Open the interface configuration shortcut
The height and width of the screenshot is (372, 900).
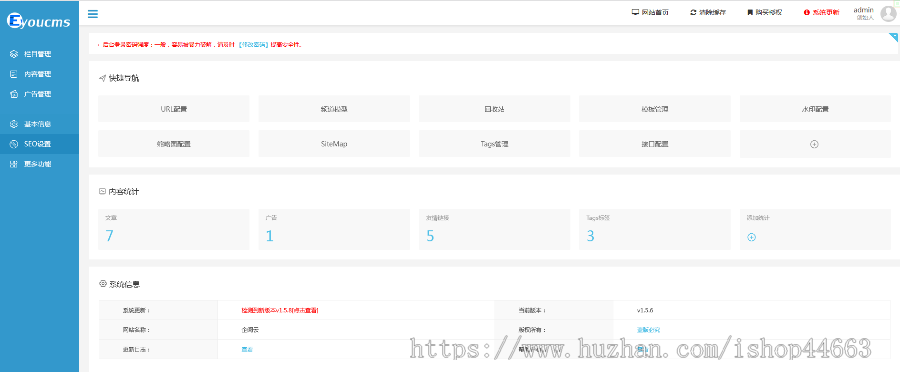[x=655, y=144]
